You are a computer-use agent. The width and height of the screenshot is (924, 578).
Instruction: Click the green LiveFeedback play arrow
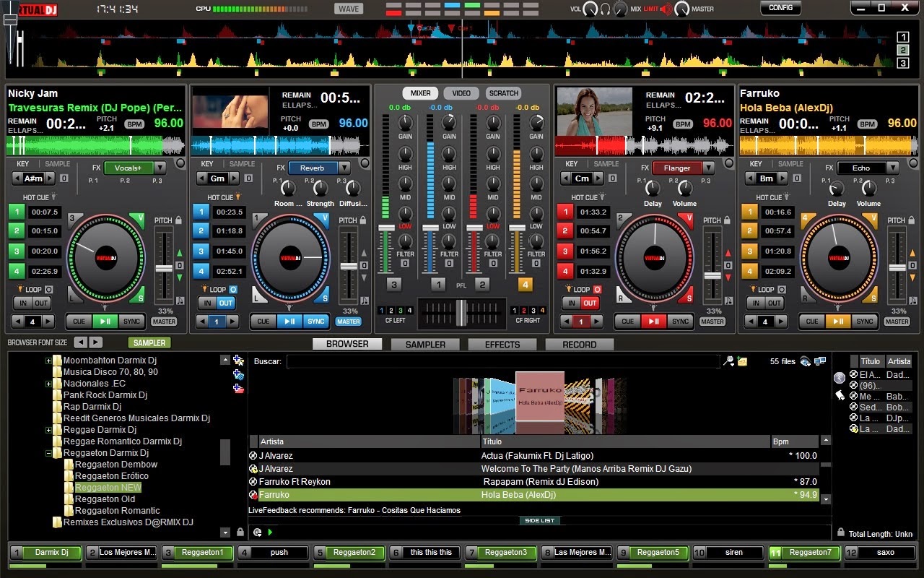pyautogui.click(x=271, y=532)
